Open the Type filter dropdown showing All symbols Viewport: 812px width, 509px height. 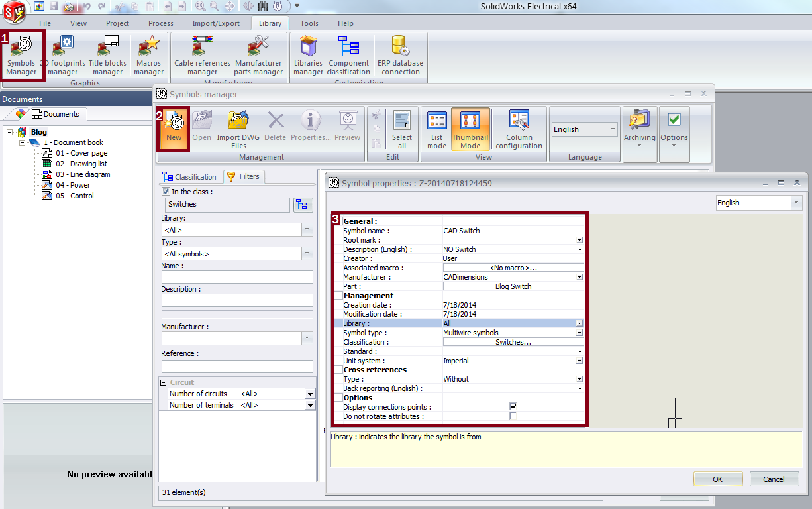pos(307,253)
